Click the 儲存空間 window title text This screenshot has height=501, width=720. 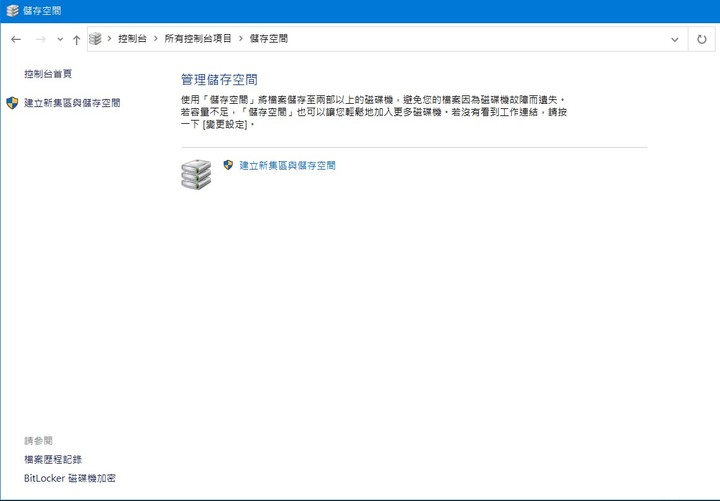42,11
